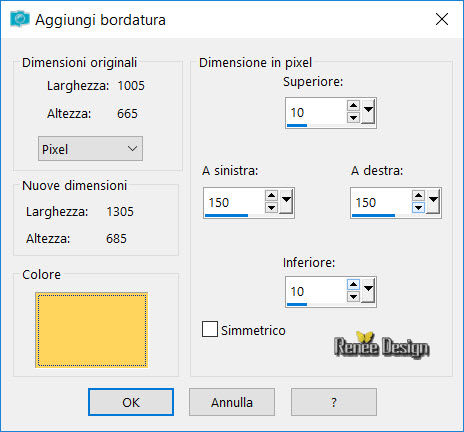The height and width of the screenshot is (432, 464).
Task: Click the Annulla button
Action: 232,402
